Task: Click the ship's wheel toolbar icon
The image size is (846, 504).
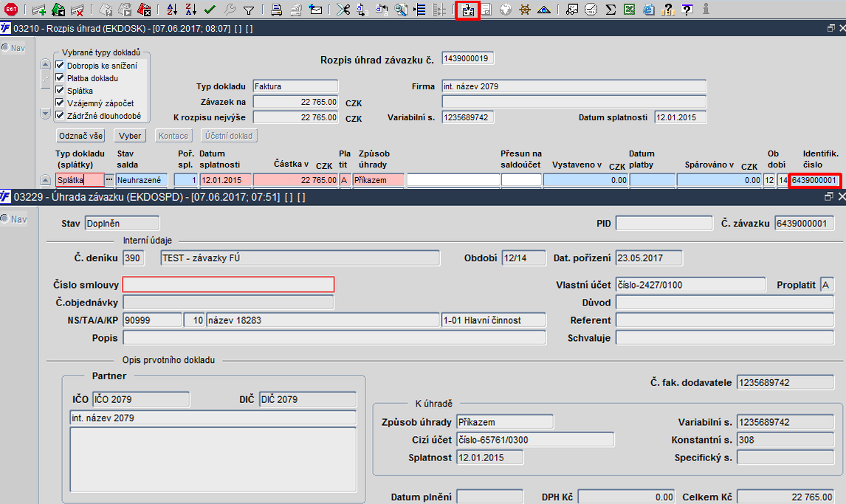Action: click(x=524, y=9)
